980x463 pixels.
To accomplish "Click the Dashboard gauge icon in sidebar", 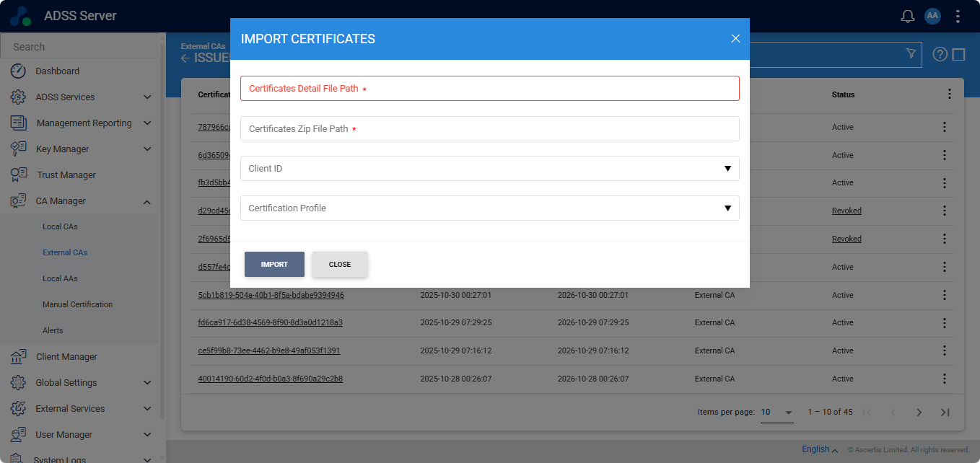I will tap(19, 71).
